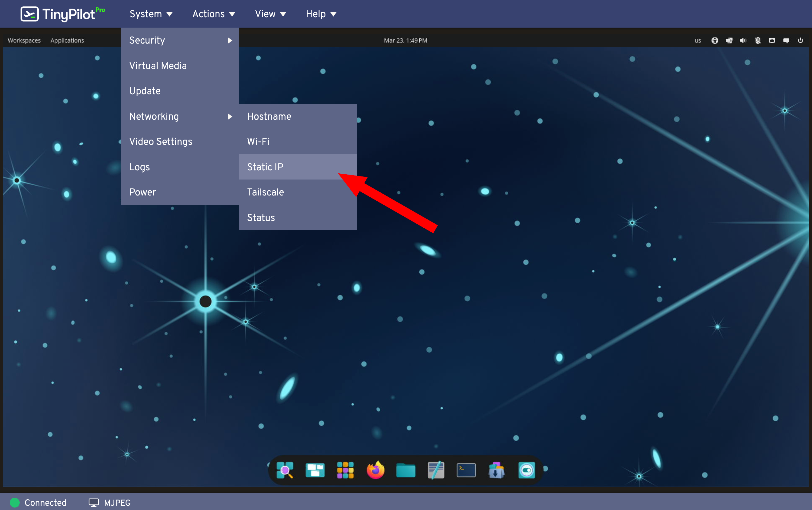
Task: Click the Workspaces button in the top bar
Action: [24, 40]
